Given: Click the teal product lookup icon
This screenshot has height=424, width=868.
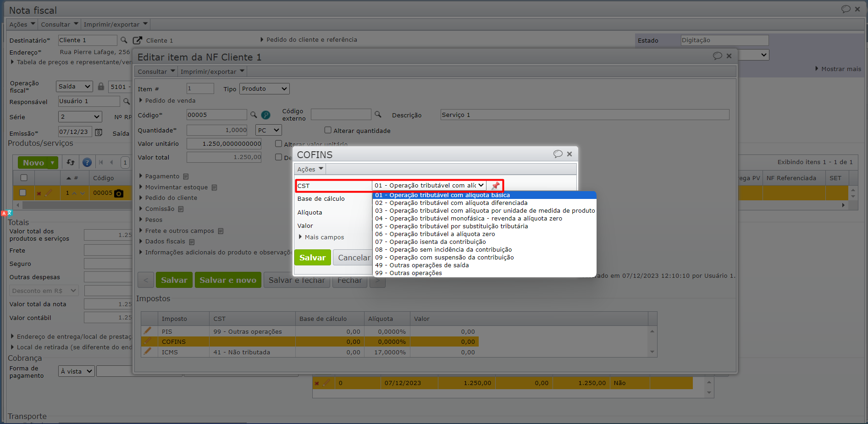Looking at the screenshot, I should tap(265, 115).
